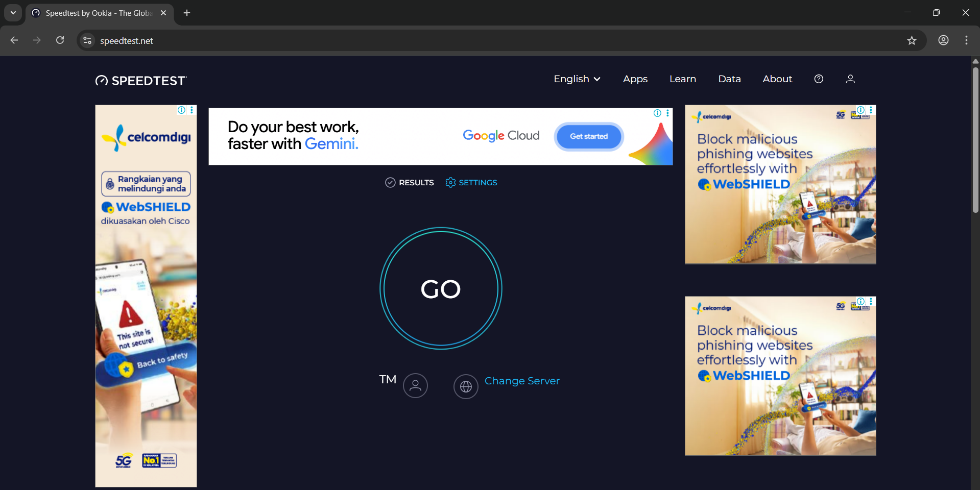Open Chrome profile icon in toolbar
Screen dimensions: 980x490
point(943,40)
